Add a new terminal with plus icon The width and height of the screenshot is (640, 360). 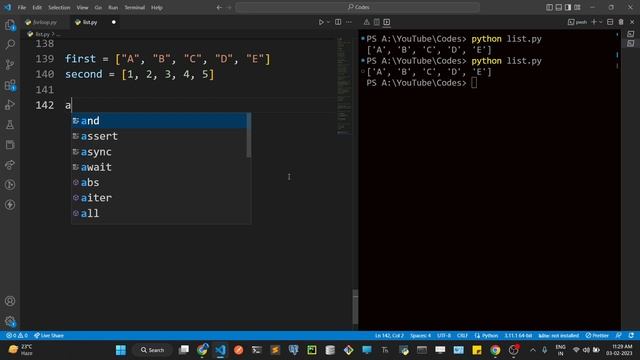[x=594, y=22]
